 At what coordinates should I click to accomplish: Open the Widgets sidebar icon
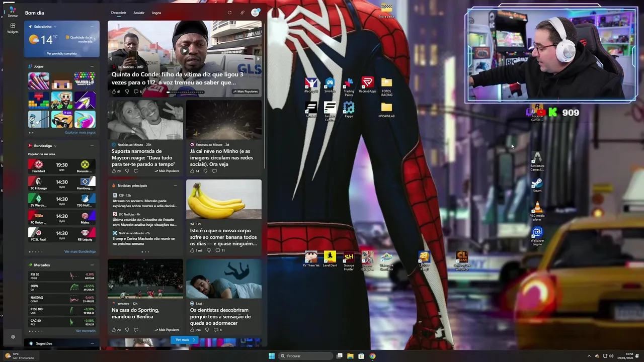click(x=13, y=28)
